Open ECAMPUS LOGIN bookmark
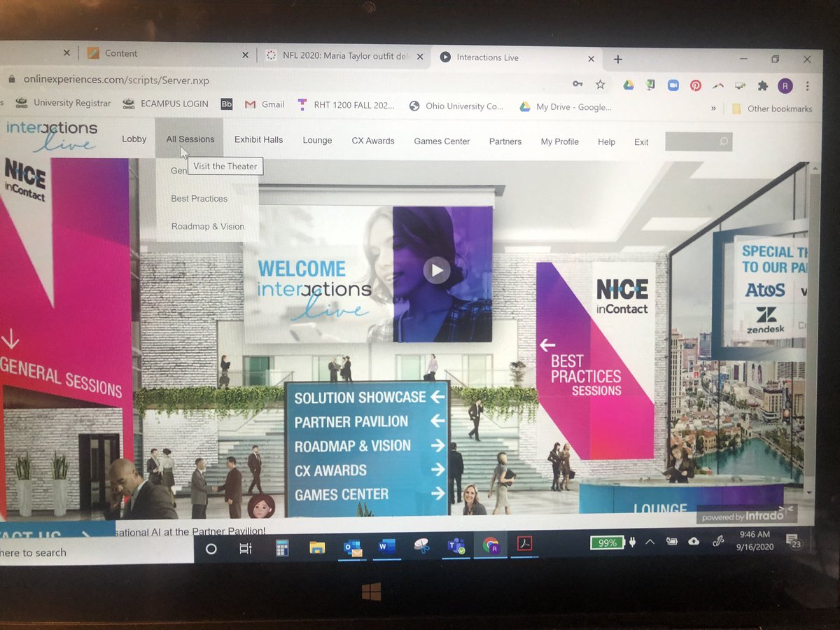 tap(166, 104)
